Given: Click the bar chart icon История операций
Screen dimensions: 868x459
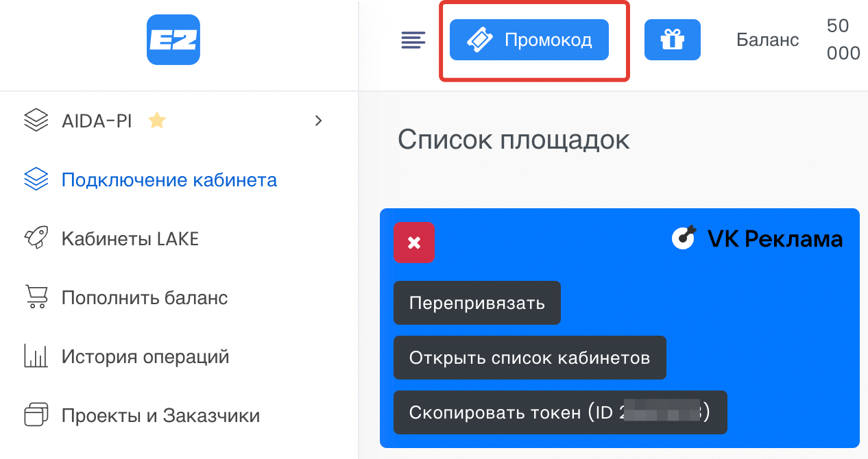Looking at the screenshot, I should pyautogui.click(x=36, y=356).
